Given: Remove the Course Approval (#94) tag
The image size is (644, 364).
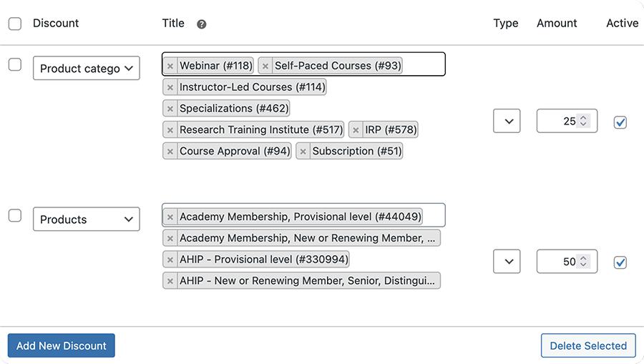Looking at the screenshot, I should coord(170,152).
